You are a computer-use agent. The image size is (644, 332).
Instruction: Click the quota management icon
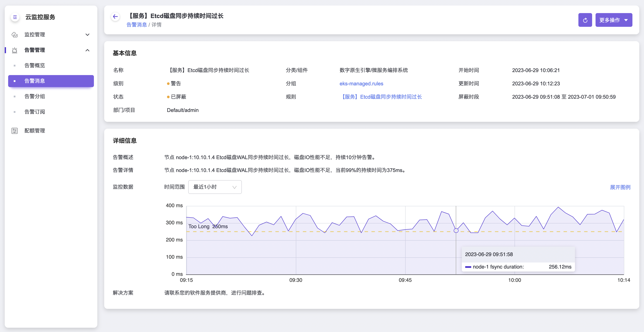point(15,131)
